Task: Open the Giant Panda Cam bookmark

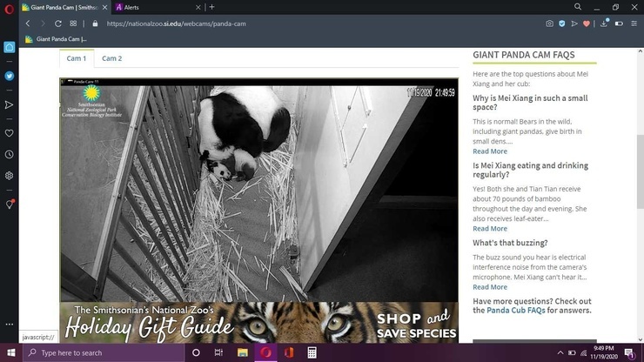Action: click(56, 39)
